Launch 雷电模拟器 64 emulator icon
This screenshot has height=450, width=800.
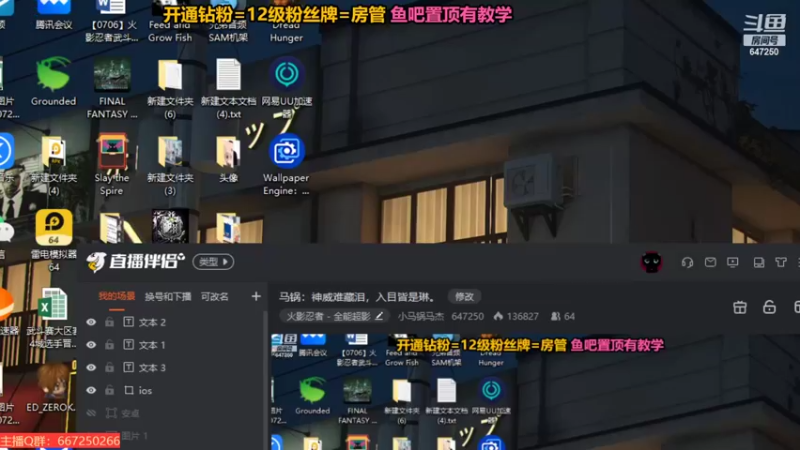54,240
